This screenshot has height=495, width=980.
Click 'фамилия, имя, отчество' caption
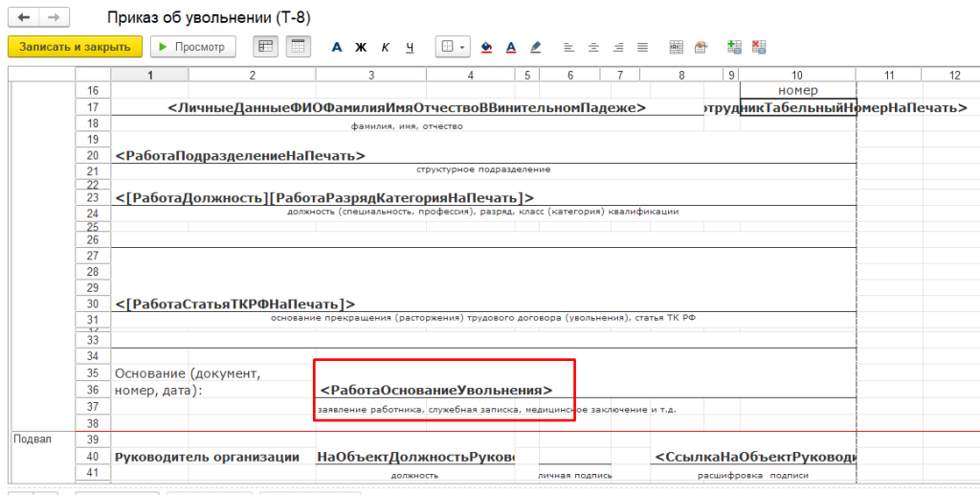click(x=407, y=126)
